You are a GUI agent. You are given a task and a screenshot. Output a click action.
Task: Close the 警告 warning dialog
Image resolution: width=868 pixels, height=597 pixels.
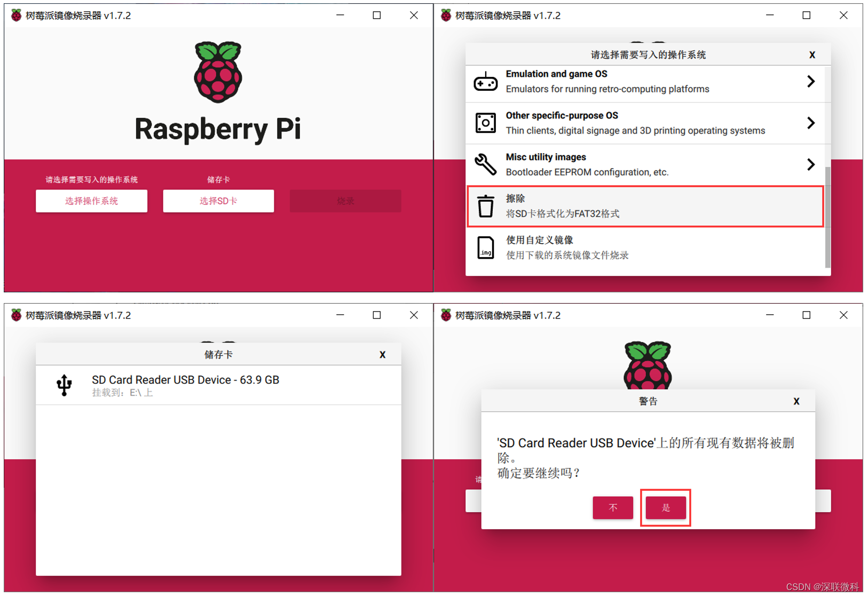point(796,401)
